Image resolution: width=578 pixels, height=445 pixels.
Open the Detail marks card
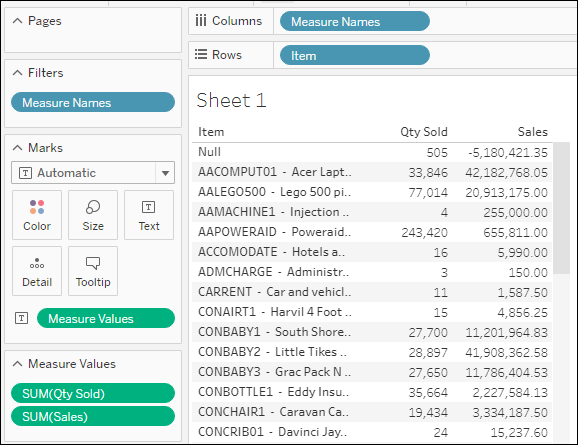(37, 271)
